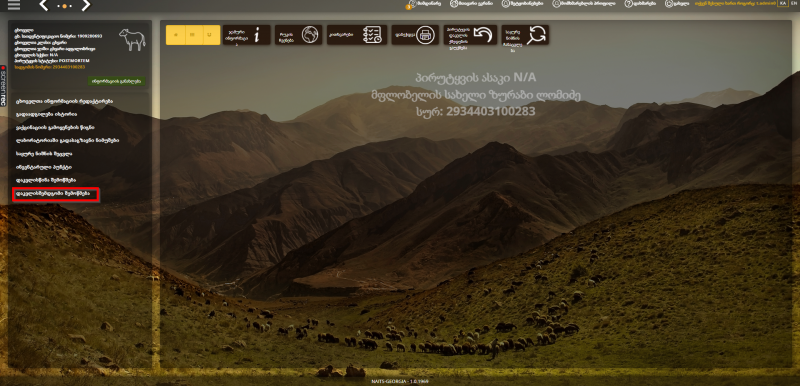Switch language to KA
The width and height of the screenshot is (800, 386).
click(x=783, y=4)
